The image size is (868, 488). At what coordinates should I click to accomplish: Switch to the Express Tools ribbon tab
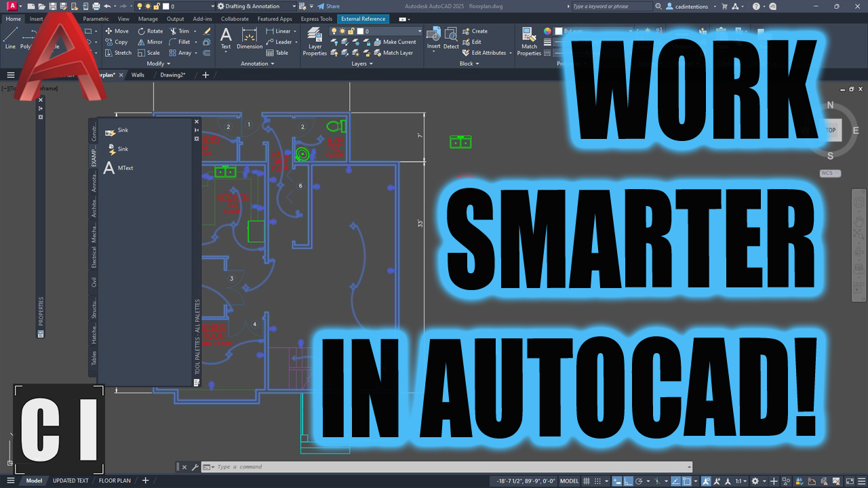[317, 19]
